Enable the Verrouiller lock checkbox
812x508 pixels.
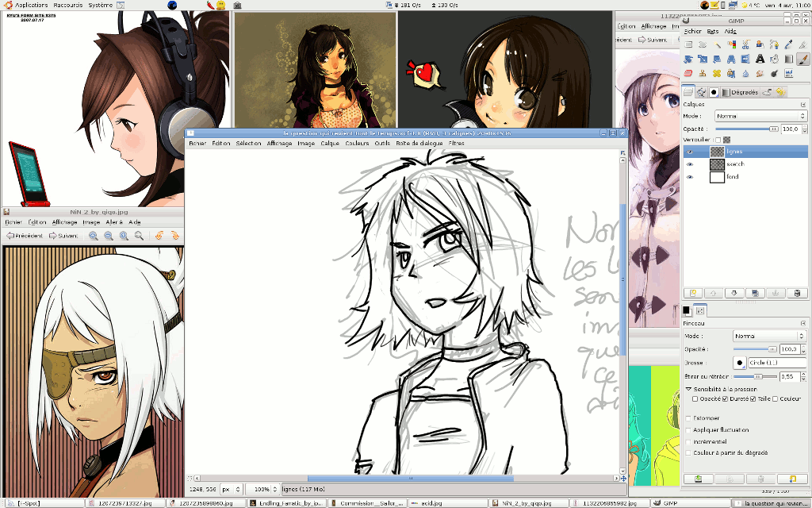[x=718, y=140]
